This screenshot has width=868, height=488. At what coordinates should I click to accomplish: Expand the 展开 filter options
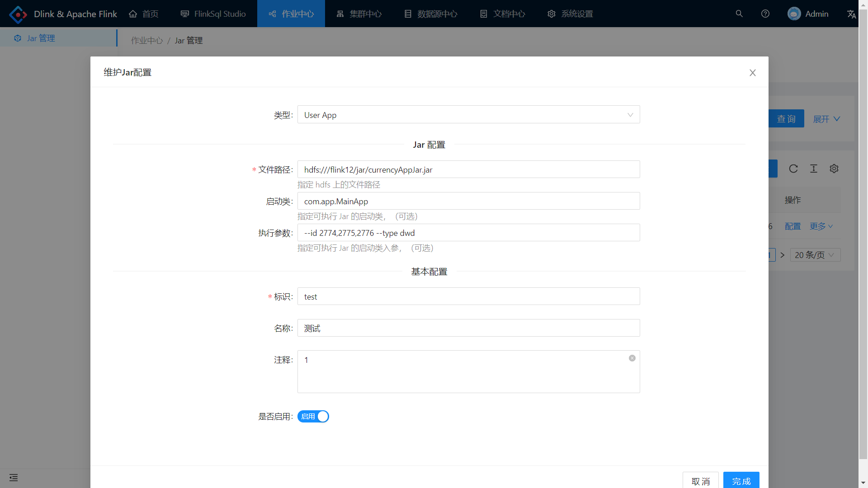[x=826, y=119]
